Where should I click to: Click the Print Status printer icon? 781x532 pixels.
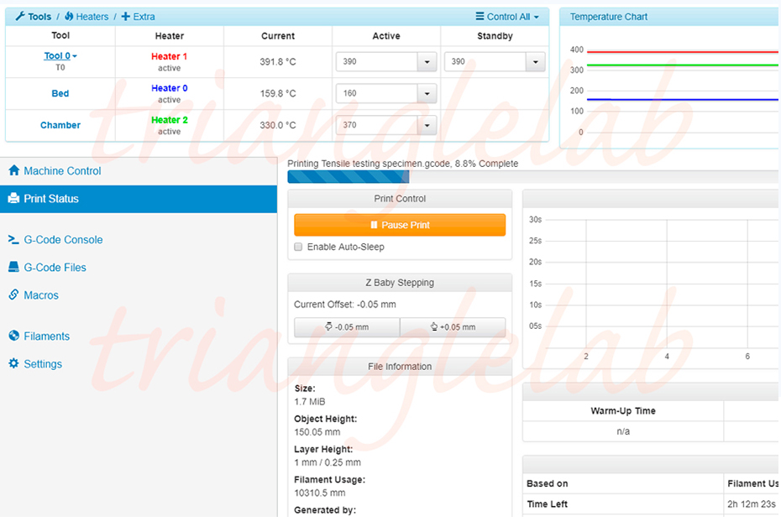[x=13, y=199]
